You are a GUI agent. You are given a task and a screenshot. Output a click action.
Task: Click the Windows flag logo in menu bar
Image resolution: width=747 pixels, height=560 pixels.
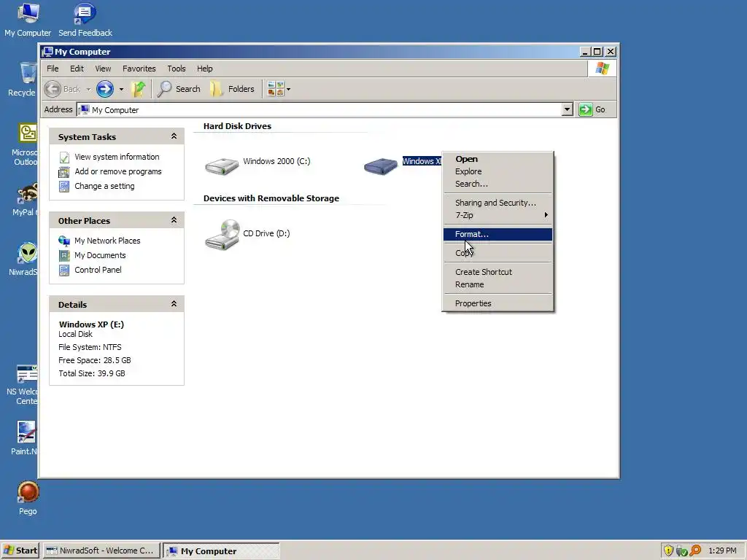(602, 69)
